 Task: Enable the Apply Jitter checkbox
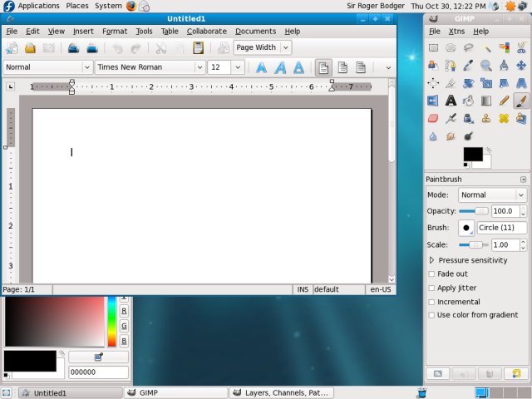click(431, 288)
